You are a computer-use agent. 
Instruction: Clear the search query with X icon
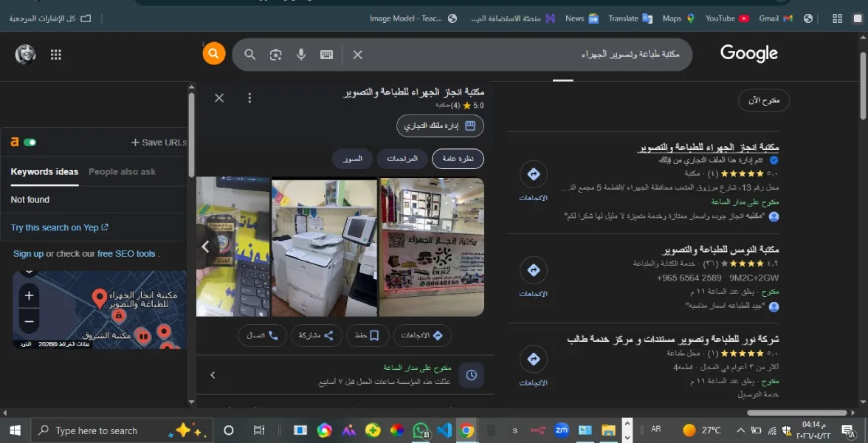click(x=357, y=55)
